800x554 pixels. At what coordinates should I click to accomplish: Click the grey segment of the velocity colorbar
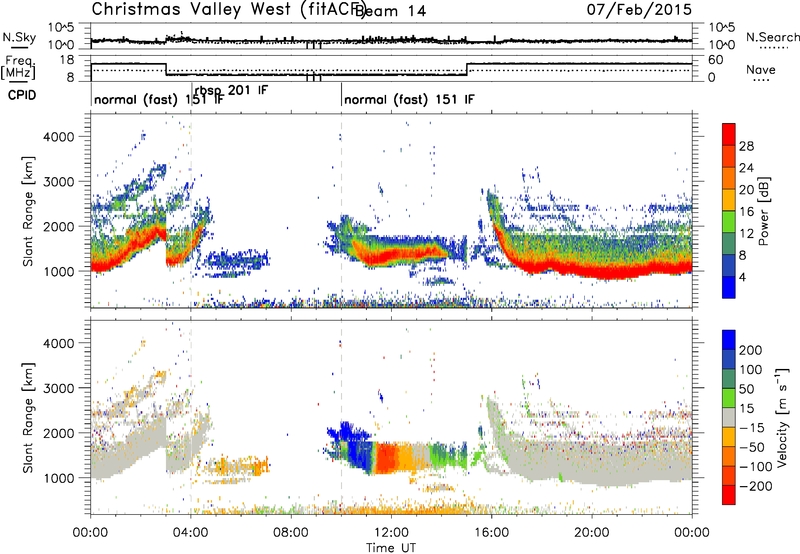tap(729, 417)
